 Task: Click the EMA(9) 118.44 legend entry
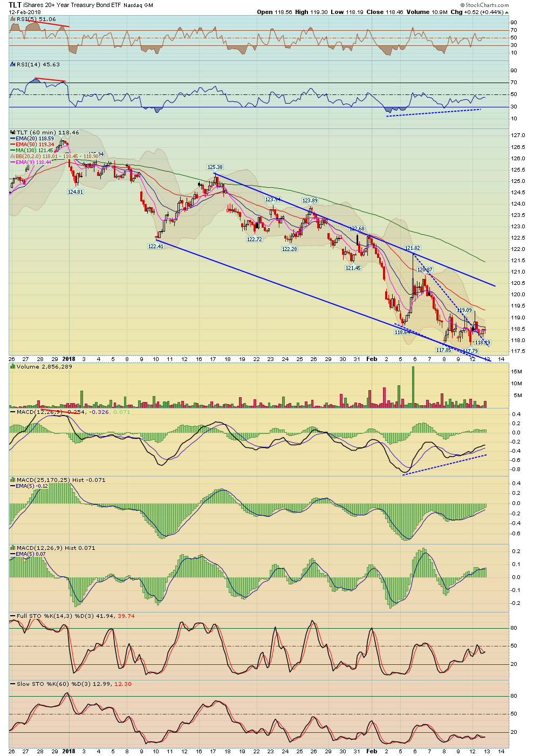pos(33,162)
